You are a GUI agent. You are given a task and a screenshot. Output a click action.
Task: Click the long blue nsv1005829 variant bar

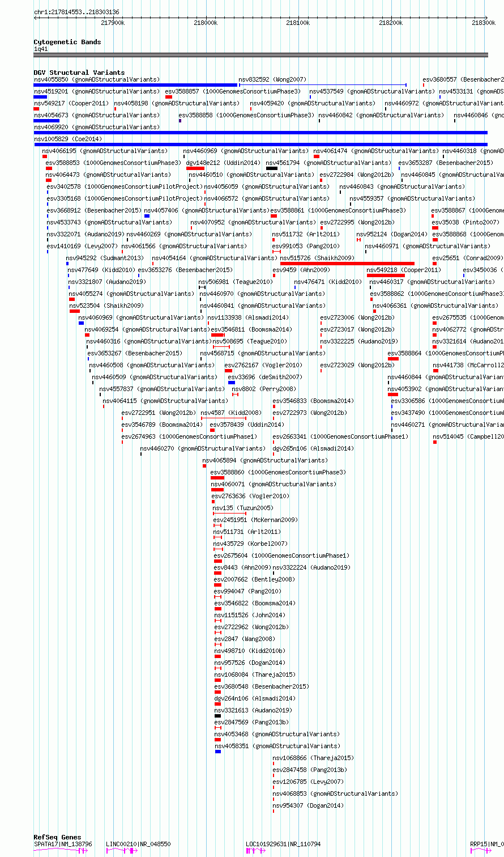260,145
